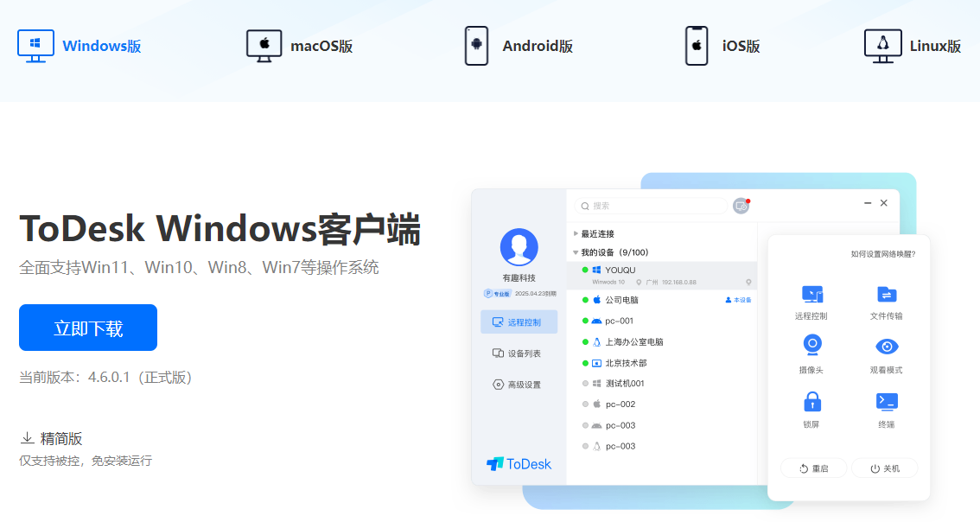This screenshot has width=980, height=522.
Task: Collapse the 我的设备 device group
Action: pyautogui.click(x=576, y=252)
